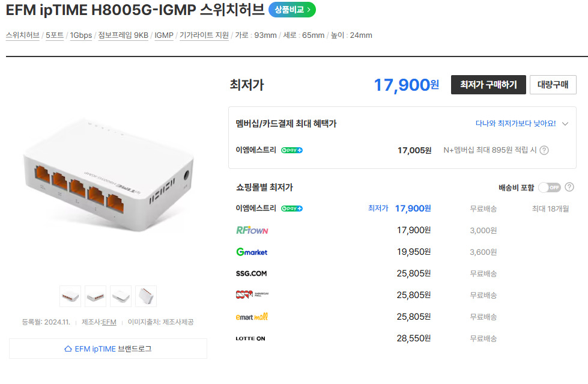Image resolution: width=588 pixels, height=384 pixels.
Task: Open the EFM ipTIME 브랜드로그 button
Action: tap(108, 349)
